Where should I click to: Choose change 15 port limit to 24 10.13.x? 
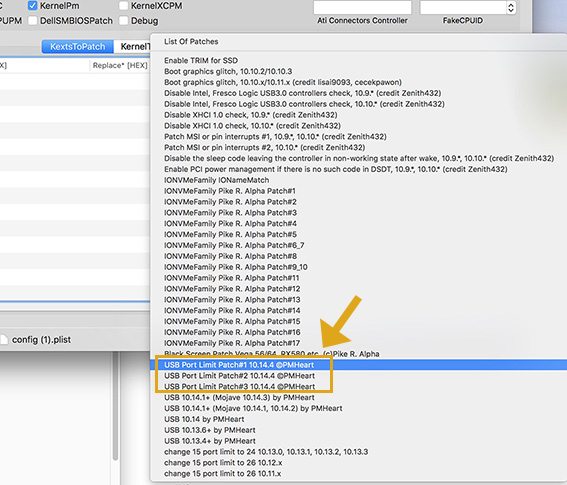[x=359, y=452]
